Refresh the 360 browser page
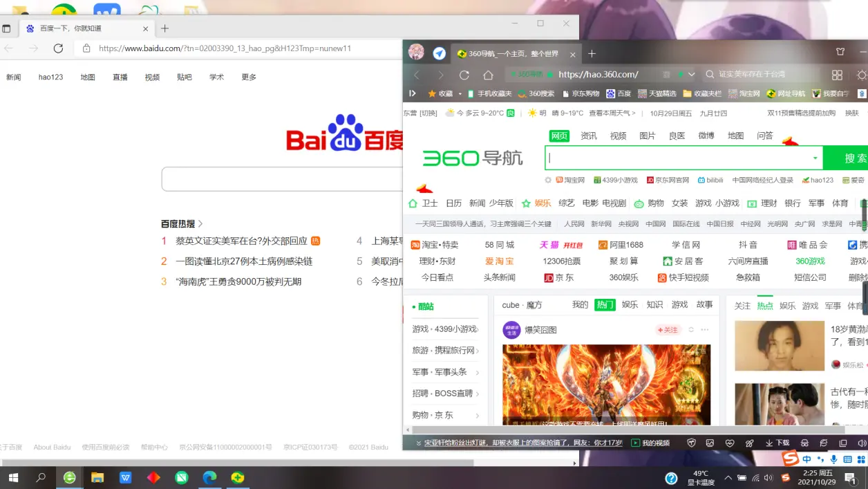This screenshot has width=868, height=489. 464,75
